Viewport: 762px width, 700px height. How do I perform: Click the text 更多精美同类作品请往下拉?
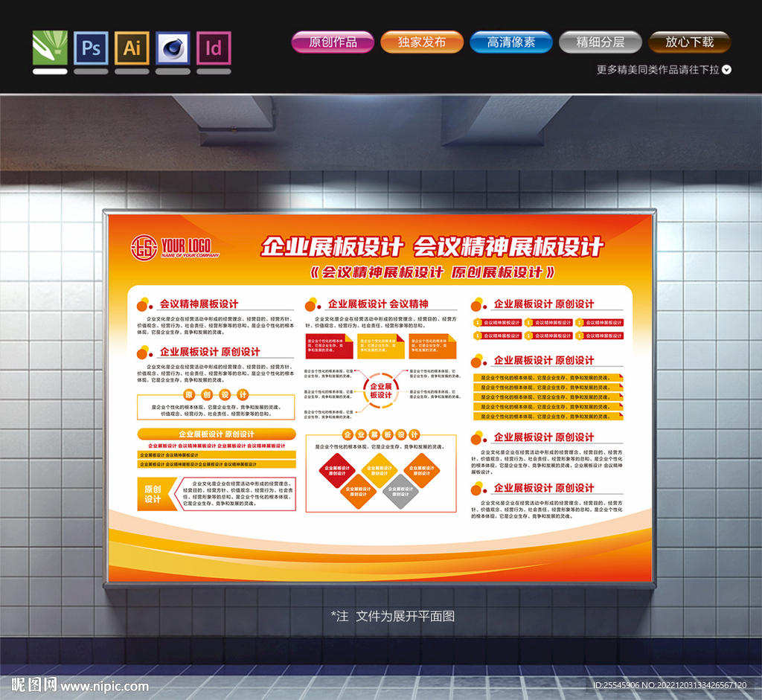tap(658, 70)
